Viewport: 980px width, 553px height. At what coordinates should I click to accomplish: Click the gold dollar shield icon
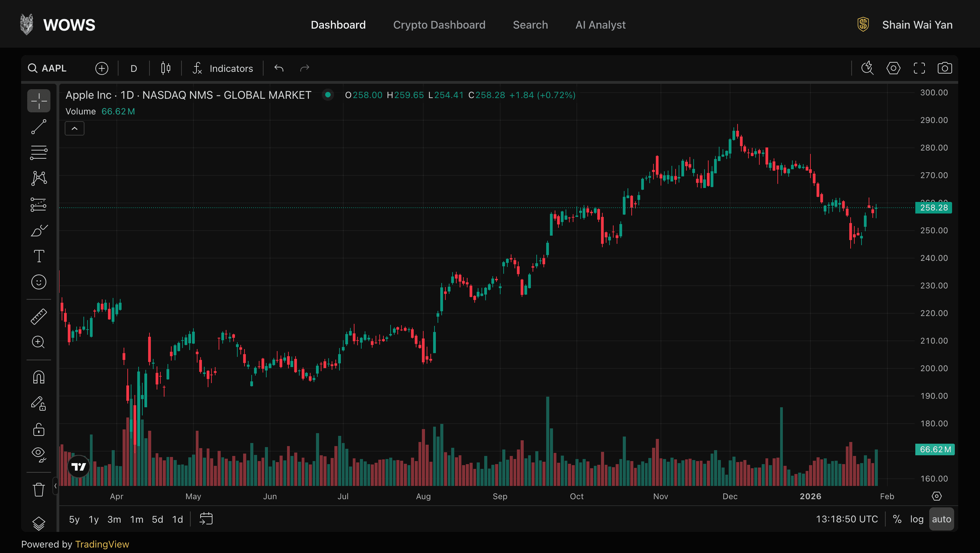[863, 25]
